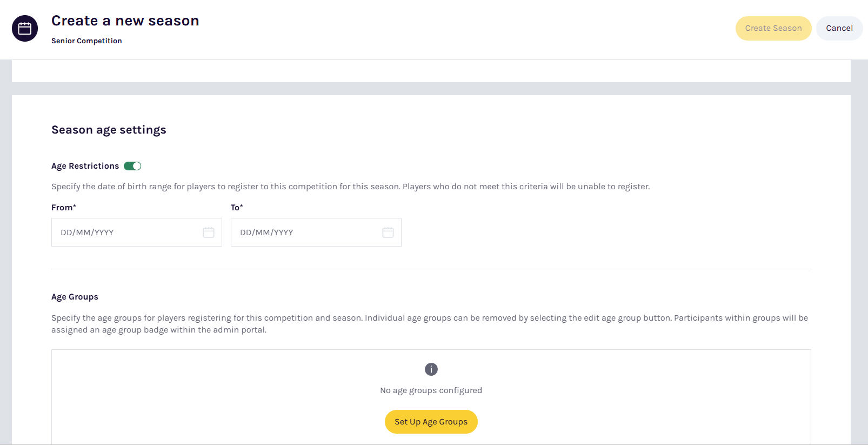Screen dimensions: 868x445
Task: Click the From* field label
Action: coord(64,208)
